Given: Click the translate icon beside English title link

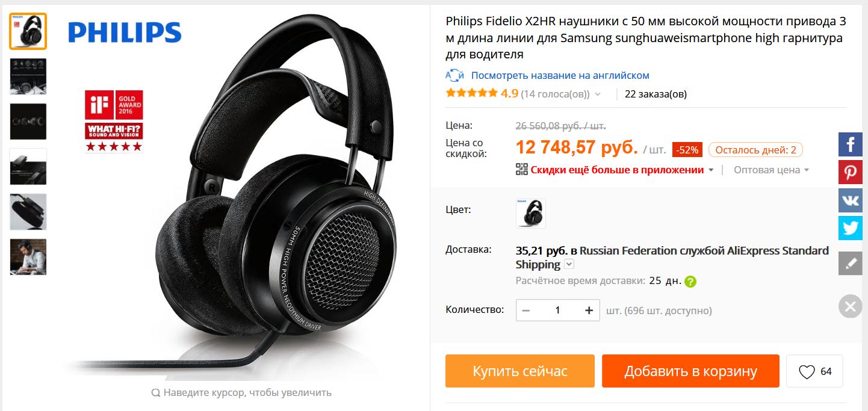Looking at the screenshot, I should (x=454, y=75).
